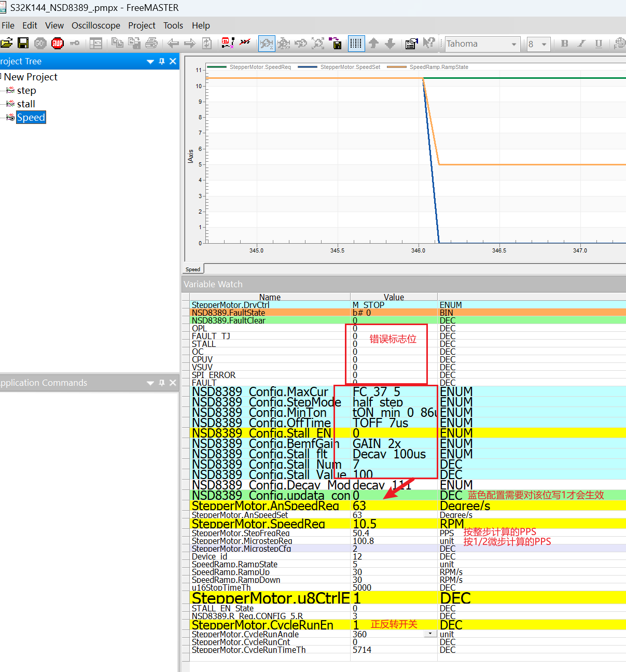Open the File menu

8,25
